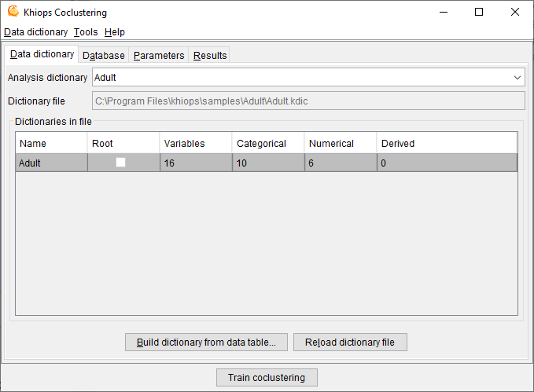The width and height of the screenshot is (534, 392).
Task: Switch to the Results tab
Action: click(x=210, y=56)
